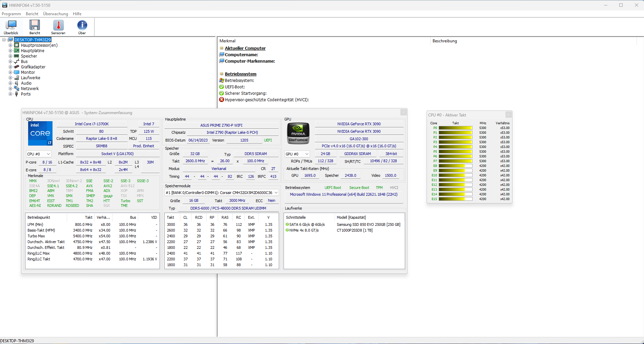Open the Hilfe menu
644x344 pixels.
click(x=77, y=14)
